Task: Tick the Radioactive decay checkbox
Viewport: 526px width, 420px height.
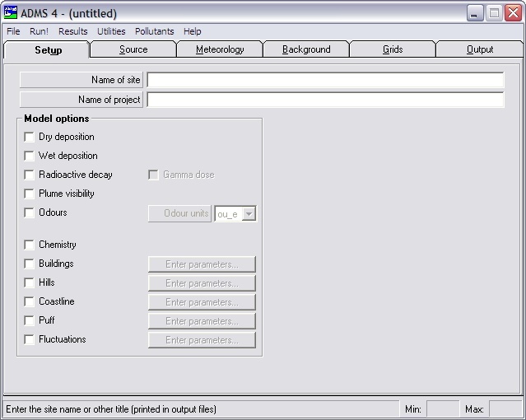Action: 29,175
